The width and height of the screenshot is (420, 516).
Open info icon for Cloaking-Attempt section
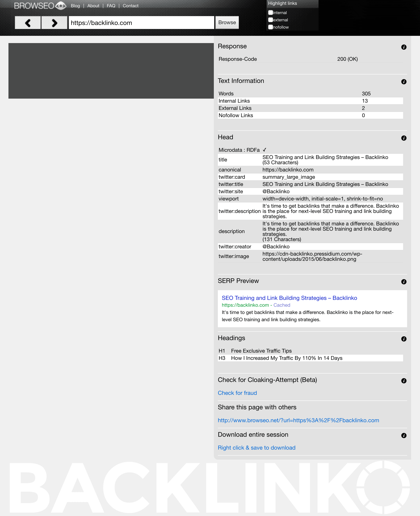coord(403,381)
